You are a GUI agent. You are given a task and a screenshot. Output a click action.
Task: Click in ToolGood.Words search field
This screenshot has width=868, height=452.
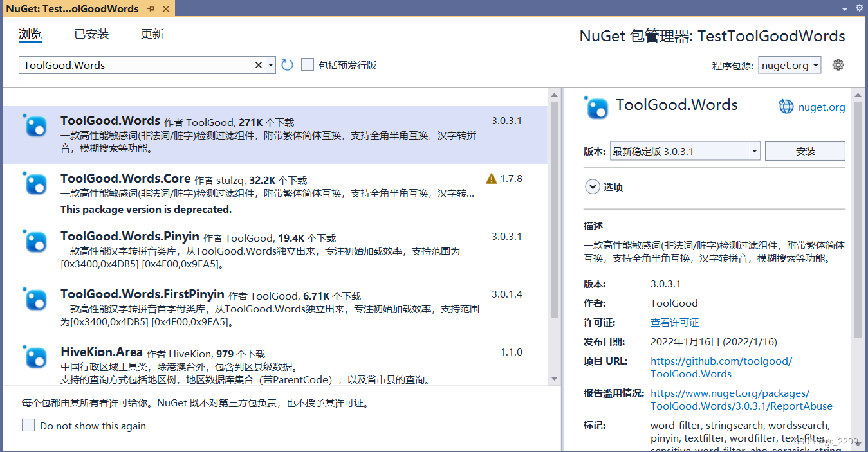click(x=136, y=65)
